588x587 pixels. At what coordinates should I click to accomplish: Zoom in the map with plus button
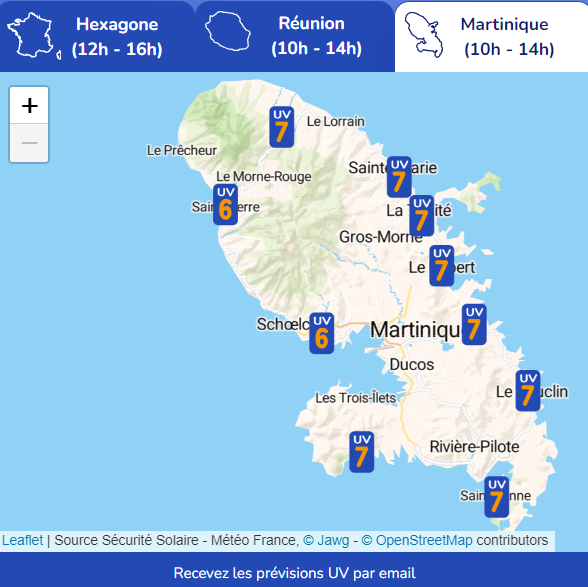pos(29,105)
